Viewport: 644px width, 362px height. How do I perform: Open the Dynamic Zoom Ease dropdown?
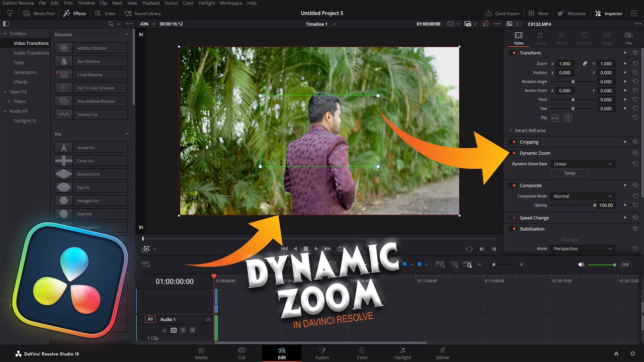(x=583, y=164)
